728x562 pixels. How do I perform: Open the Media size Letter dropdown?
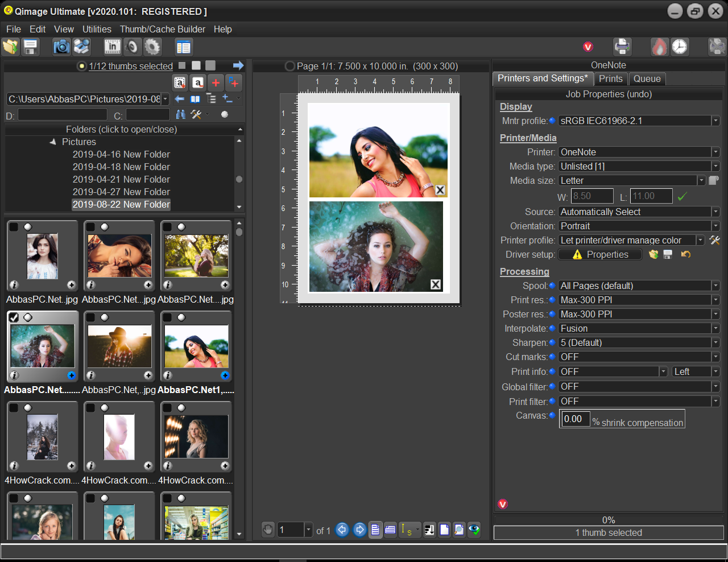(701, 180)
